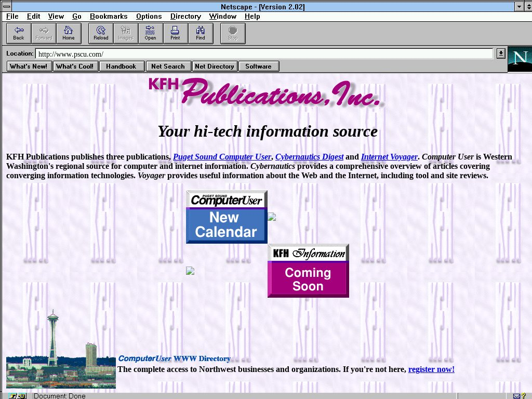Reload the current page
Viewport: 532px width, 399px height.
pos(101,33)
